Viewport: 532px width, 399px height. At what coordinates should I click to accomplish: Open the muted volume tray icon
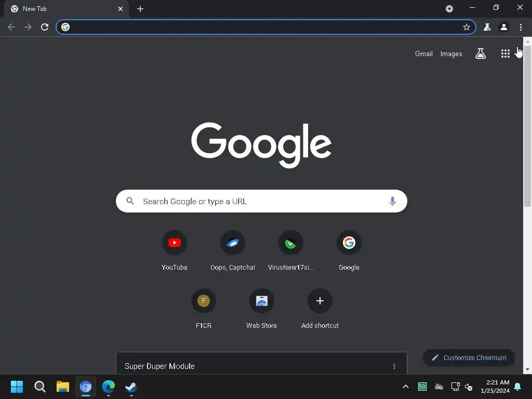tap(469, 387)
